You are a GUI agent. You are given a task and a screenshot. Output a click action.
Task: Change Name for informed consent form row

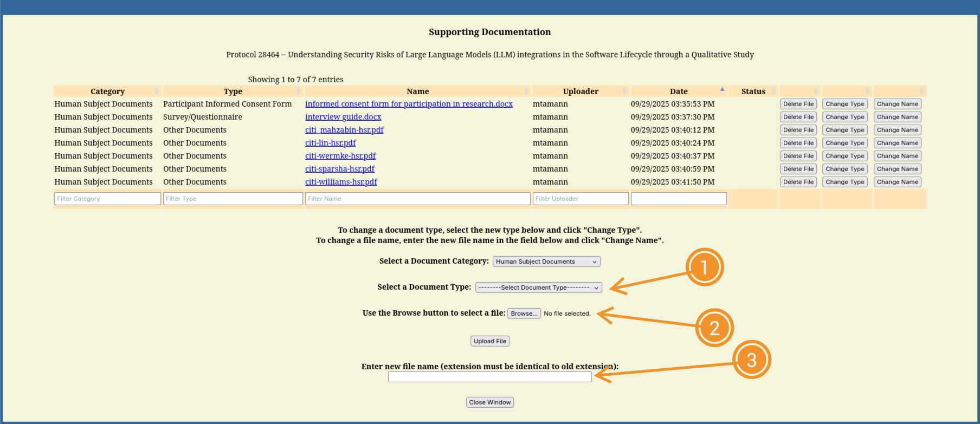coord(898,104)
